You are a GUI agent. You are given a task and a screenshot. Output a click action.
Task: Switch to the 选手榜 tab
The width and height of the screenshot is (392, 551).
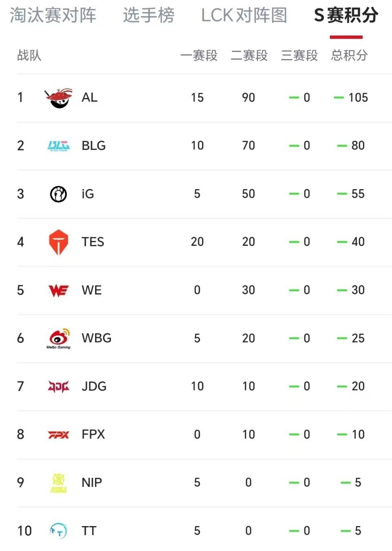point(149,16)
